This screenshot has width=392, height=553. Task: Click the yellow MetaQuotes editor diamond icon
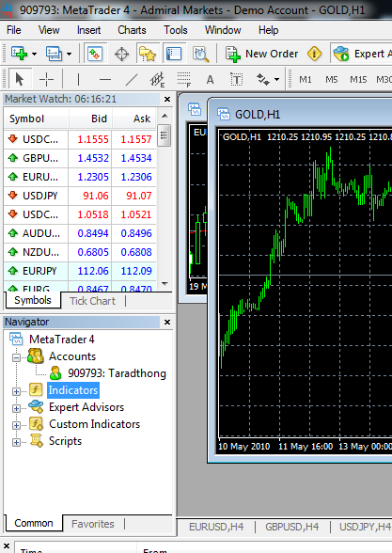tap(314, 54)
